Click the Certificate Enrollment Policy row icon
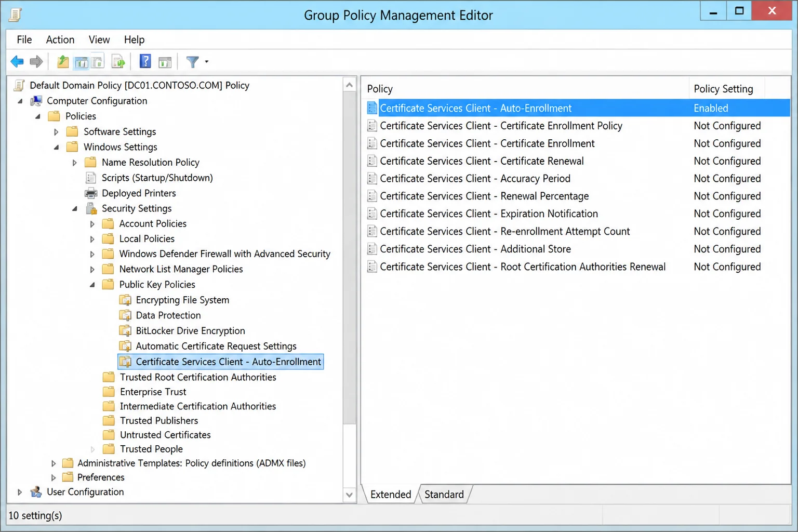Image resolution: width=798 pixels, height=532 pixels. click(372, 126)
